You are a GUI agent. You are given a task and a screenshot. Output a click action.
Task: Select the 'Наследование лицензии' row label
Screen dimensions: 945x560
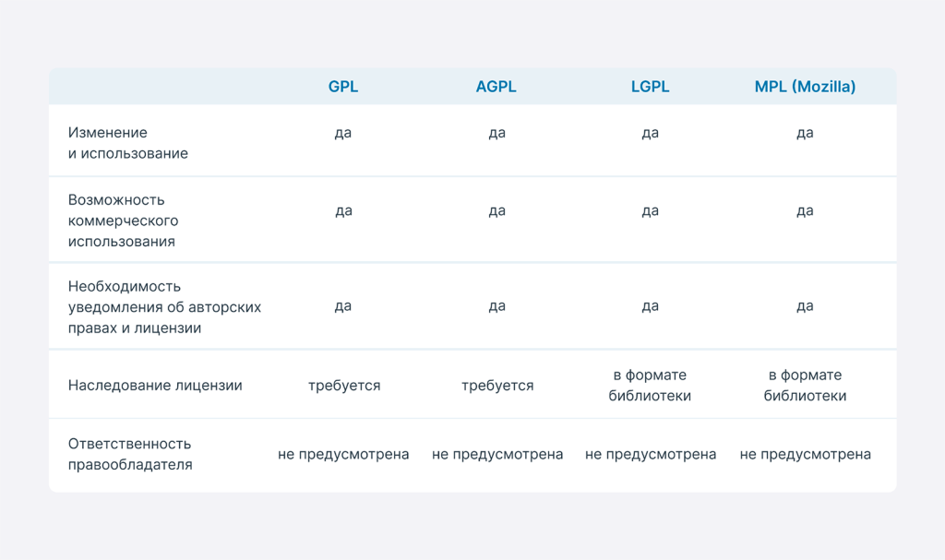click(x=155, y=386)
